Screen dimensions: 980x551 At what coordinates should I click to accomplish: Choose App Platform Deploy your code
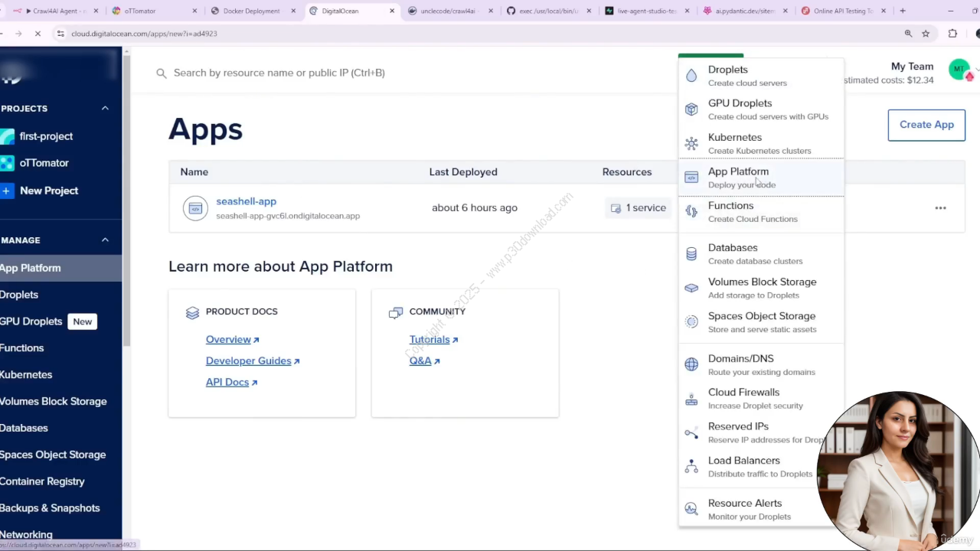point(761,178)
